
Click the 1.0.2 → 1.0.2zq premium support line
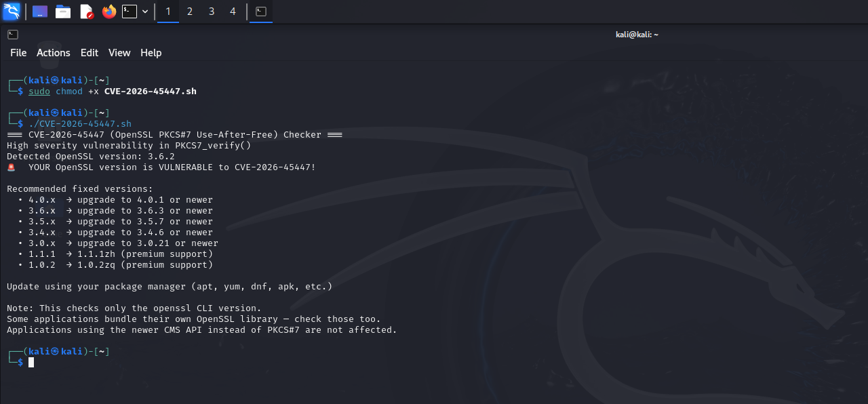(115, 264)
